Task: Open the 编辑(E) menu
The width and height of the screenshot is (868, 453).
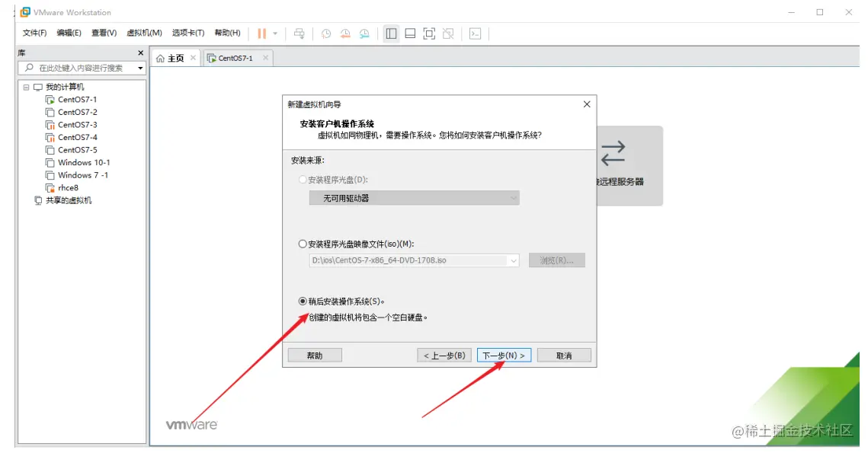Action: point(69,33)
